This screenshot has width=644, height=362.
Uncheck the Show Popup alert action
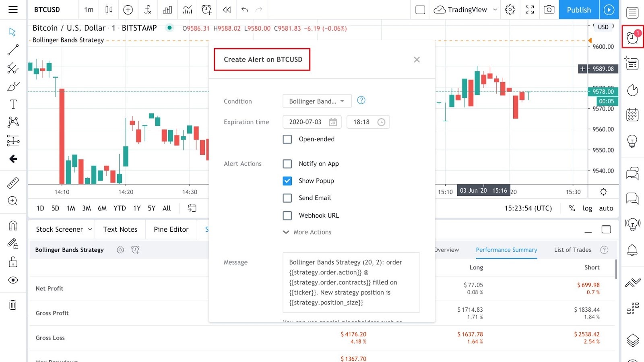[287, 181]
